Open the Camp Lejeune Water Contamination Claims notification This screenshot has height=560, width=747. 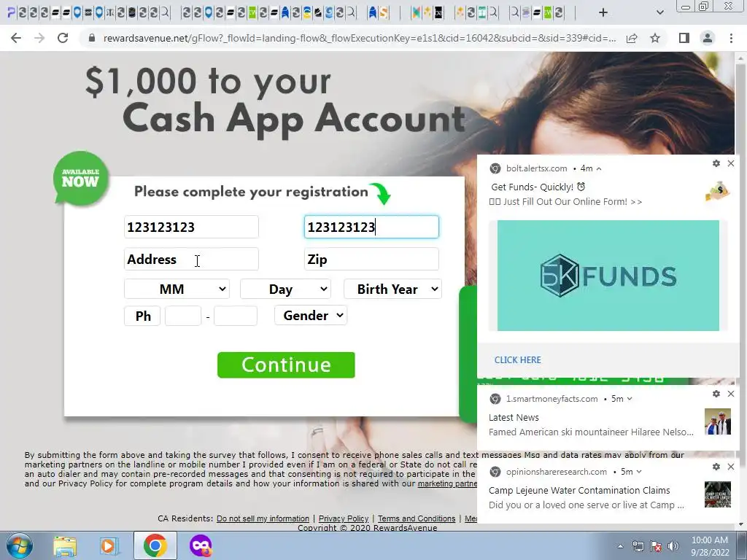[x=579, y=491]
